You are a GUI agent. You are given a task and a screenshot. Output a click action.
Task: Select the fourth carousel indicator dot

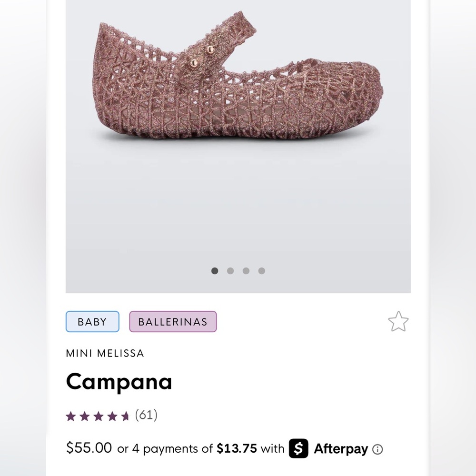click(261, 270)
